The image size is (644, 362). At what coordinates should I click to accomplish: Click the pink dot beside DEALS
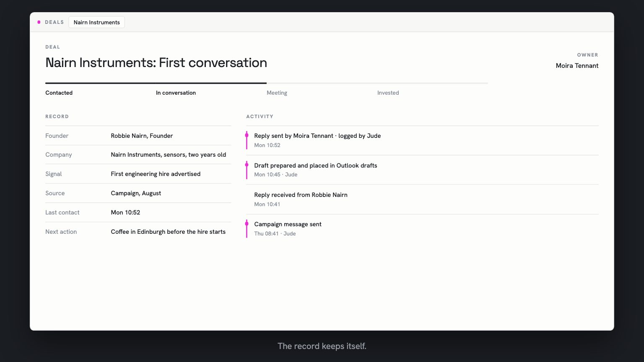click(x=39, y=22)
